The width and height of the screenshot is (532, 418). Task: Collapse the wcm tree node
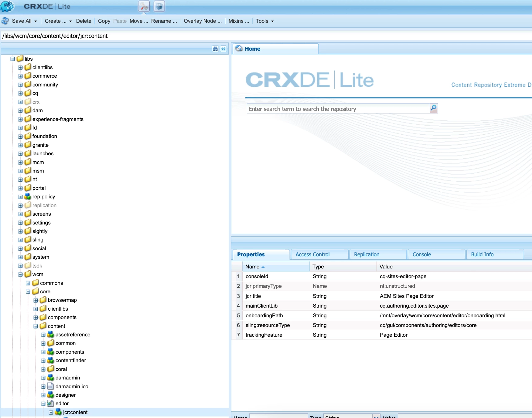coord(20,274)
